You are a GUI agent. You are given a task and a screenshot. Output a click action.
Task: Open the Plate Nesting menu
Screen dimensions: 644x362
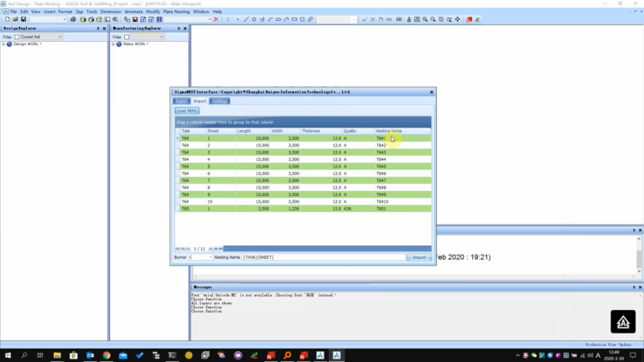point(176,12)
